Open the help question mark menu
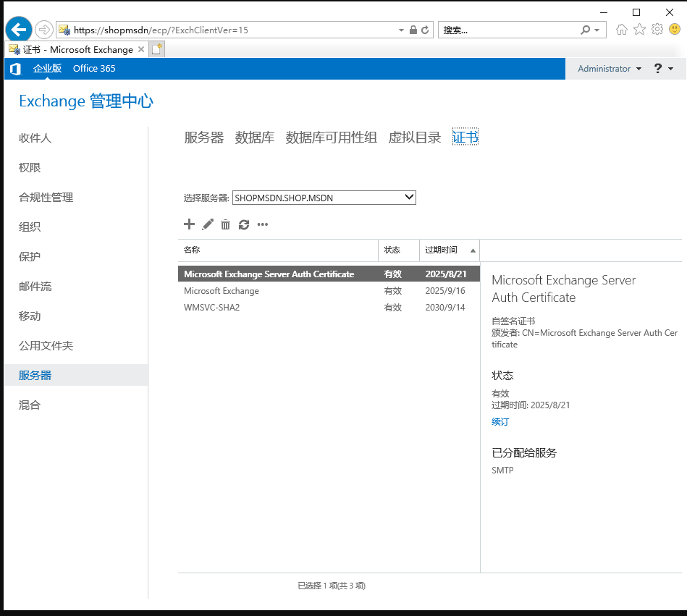Viewport: 687px width, 616px height. click(x=663, y=68)
